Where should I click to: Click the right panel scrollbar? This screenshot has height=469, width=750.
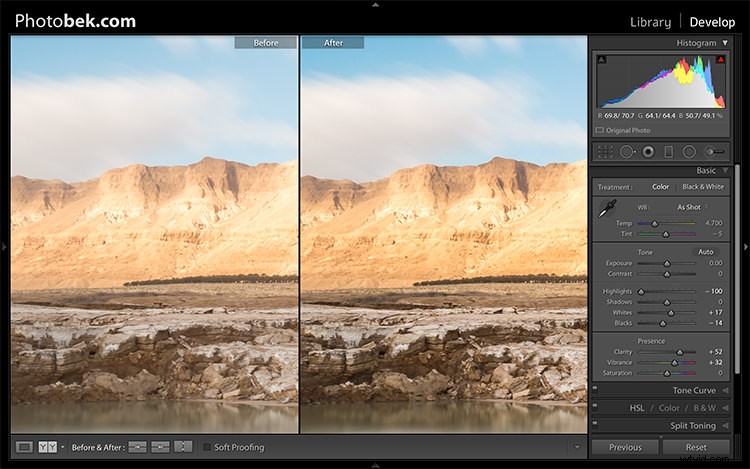(x=737, y=269)
